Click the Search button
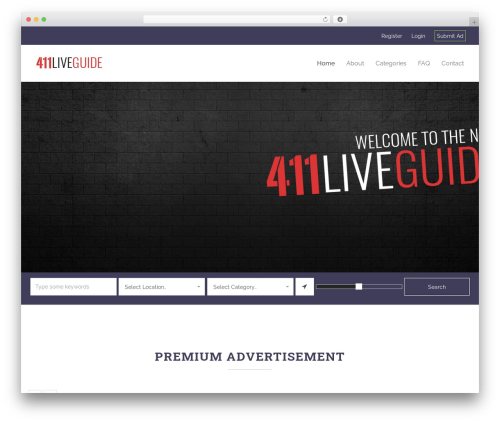The image size is (500, 423). [437, 287]
